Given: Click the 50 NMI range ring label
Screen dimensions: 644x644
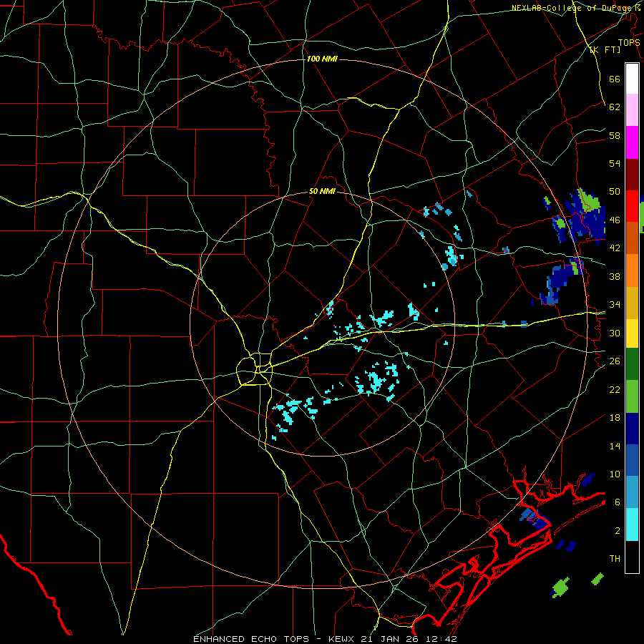Looking at the screenshot, I should pyautogui.click(x=322, y=191).
